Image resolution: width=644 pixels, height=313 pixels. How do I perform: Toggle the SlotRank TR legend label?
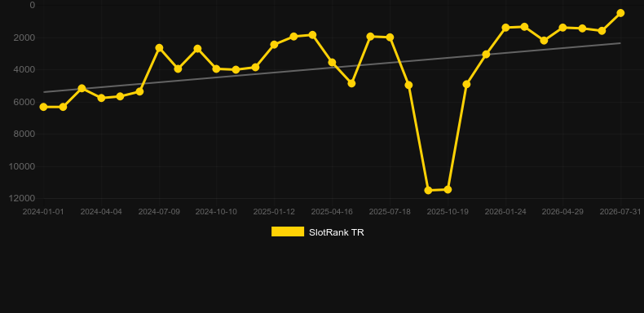pyautogui.click(x=337, y=232)
